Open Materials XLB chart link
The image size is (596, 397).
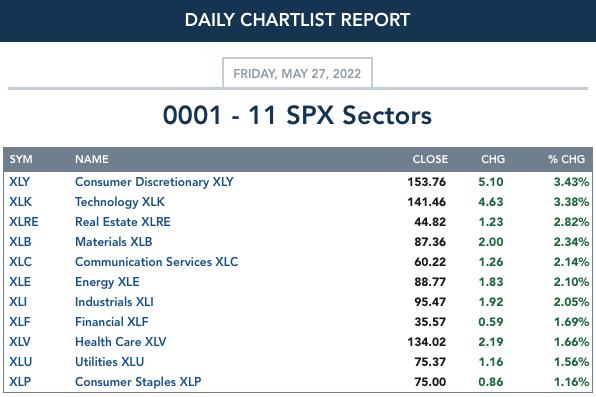(114, 242)
